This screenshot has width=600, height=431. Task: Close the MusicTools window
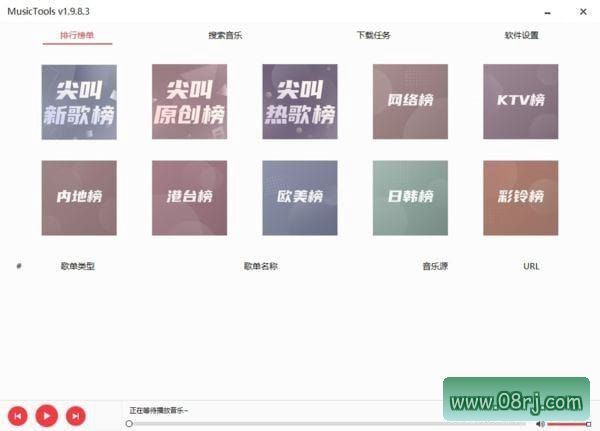583,12
